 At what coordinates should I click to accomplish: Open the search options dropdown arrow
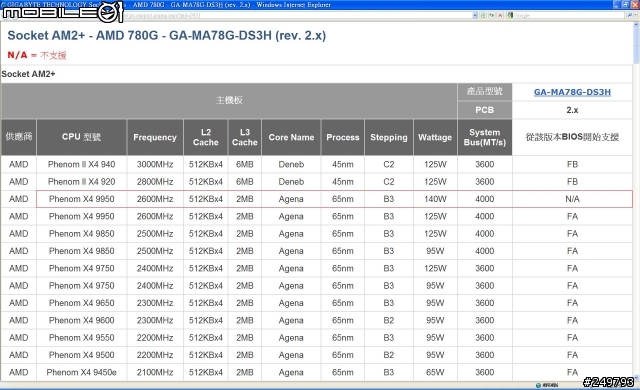(636, 16)
